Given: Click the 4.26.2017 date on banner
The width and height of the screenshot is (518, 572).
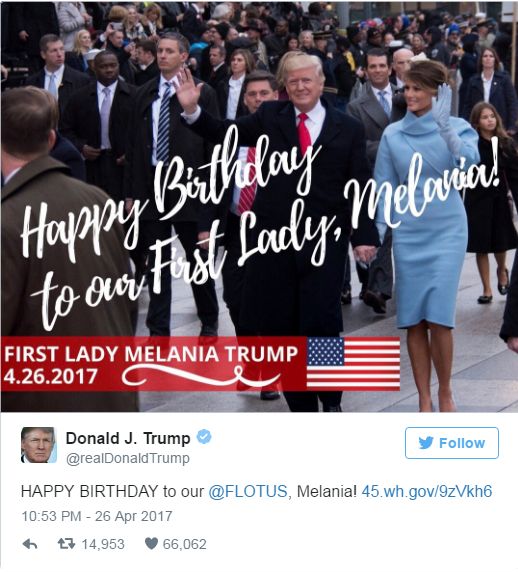Looking at the screenshot, I should pyautogui.click(x=51, y=377).
